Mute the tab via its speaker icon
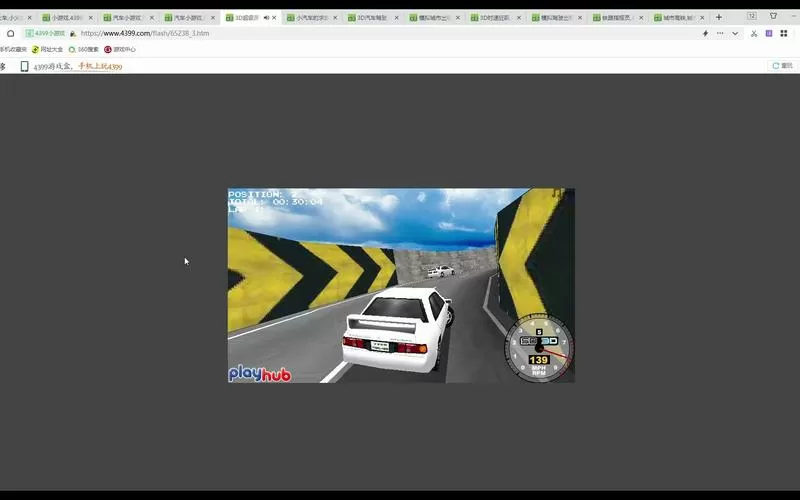This screenshot has width=800, height=500. 266,17
